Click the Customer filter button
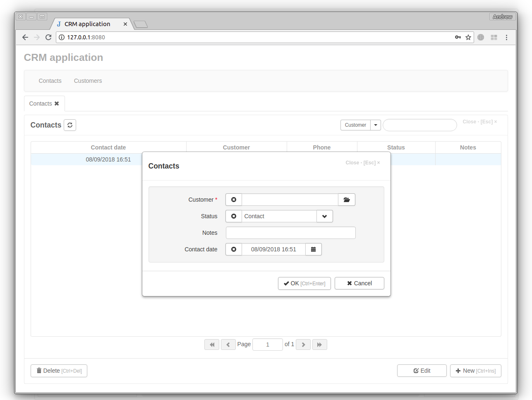Image resolution: width=532 pixels, height=400 pixels. [x=355, y=125]
